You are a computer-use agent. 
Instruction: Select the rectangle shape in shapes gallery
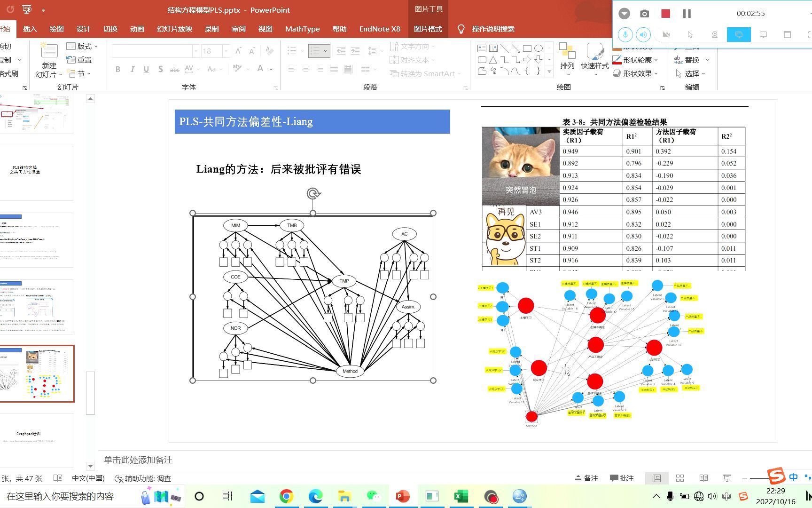coord(527,48)
